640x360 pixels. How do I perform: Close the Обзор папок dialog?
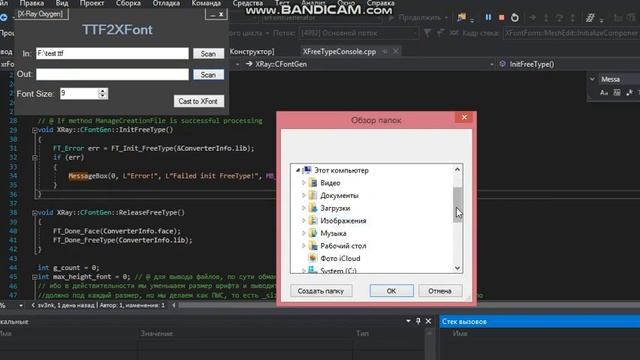point(464,118)
